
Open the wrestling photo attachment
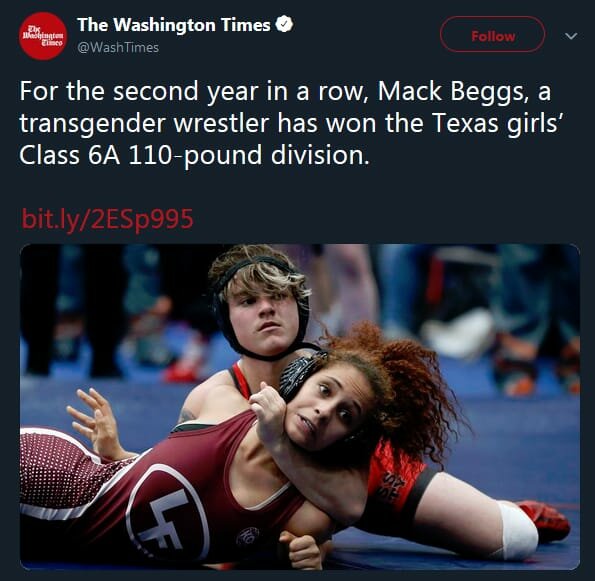300,407
